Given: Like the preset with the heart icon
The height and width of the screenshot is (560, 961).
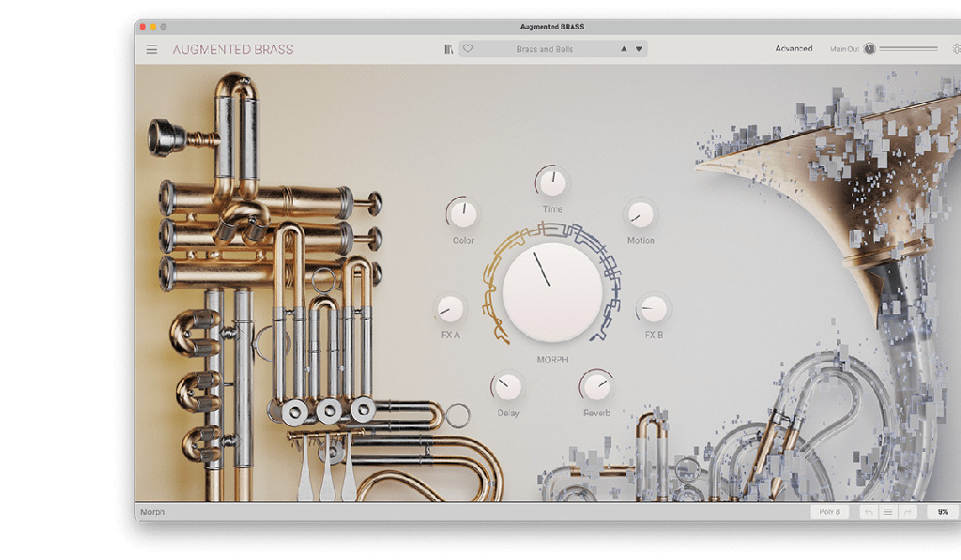Looking at the screenshot, I should (x=468, y=49).
